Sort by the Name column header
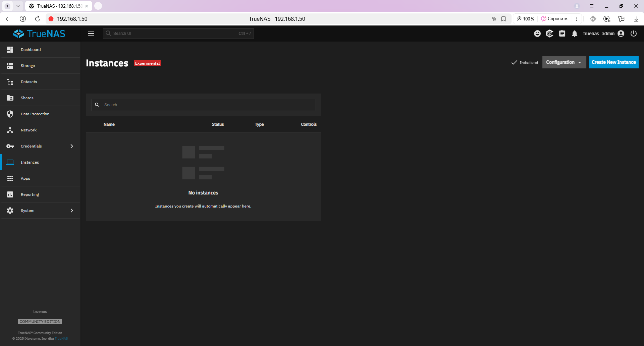The height and width of the screenshot is (346, 644). 109,124
